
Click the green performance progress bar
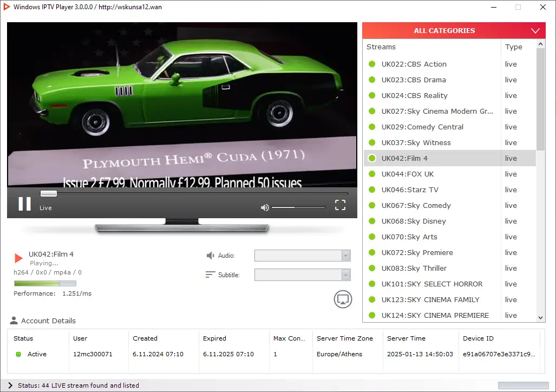click(45, 283)
